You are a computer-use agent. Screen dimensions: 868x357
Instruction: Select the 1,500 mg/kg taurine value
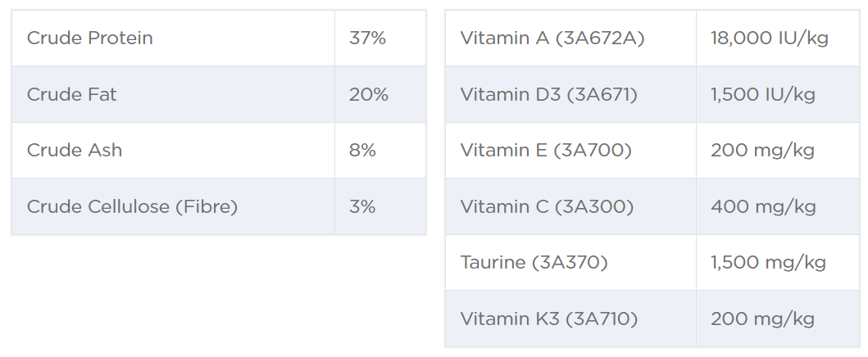pos(768,262)
